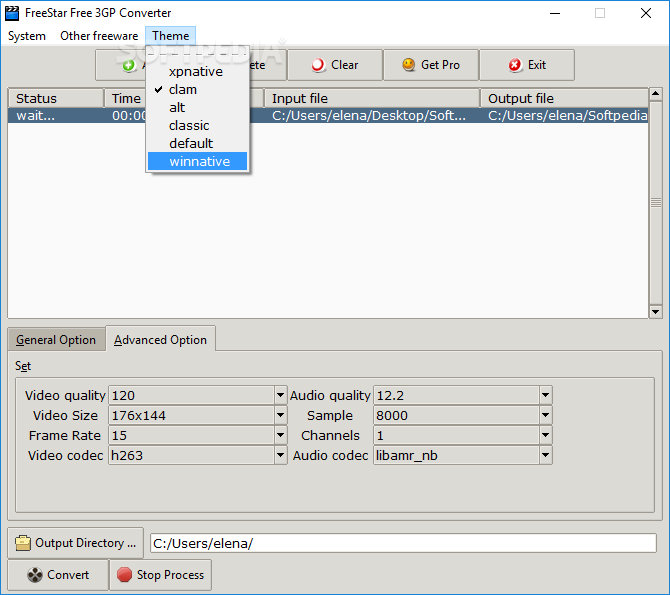Click the Convert button label

tap(68, 575)
